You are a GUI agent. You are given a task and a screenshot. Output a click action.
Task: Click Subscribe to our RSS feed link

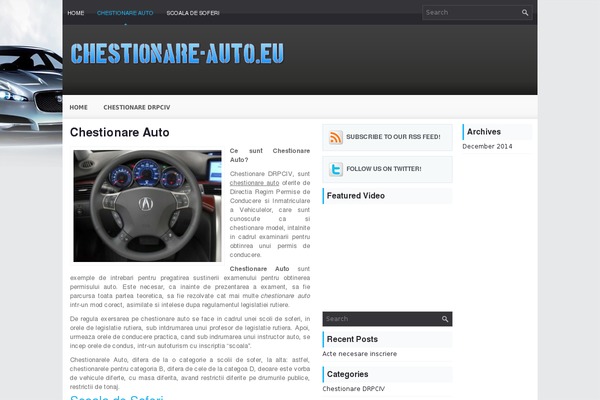[393, 137]
